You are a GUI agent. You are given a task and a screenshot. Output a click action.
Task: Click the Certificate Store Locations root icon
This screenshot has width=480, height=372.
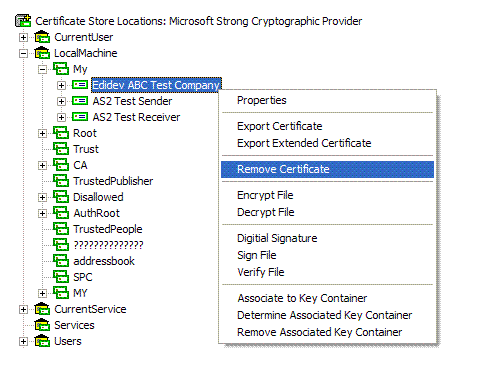(x=23, y=21)
